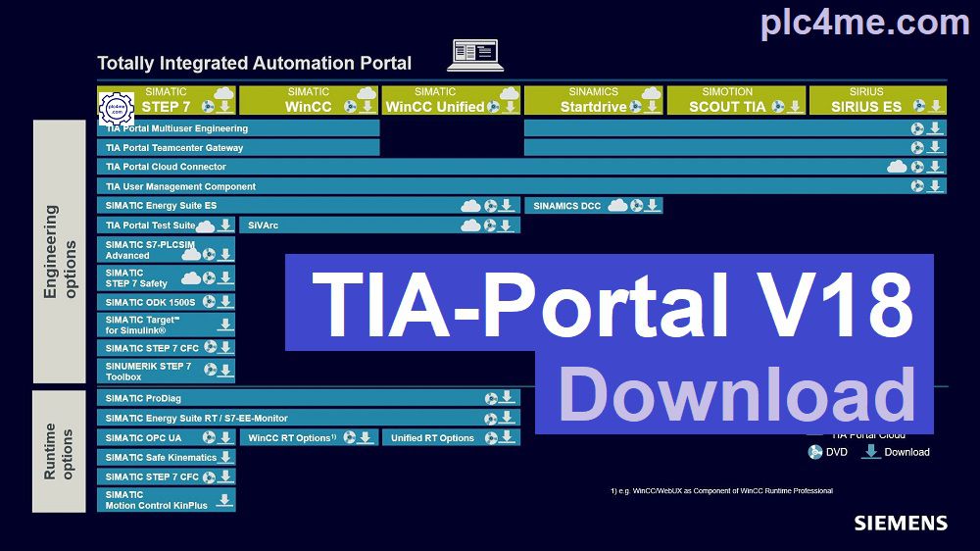
Task: Click the cloud icon for S7-PLCSIM Advanced
Action: 190,254
